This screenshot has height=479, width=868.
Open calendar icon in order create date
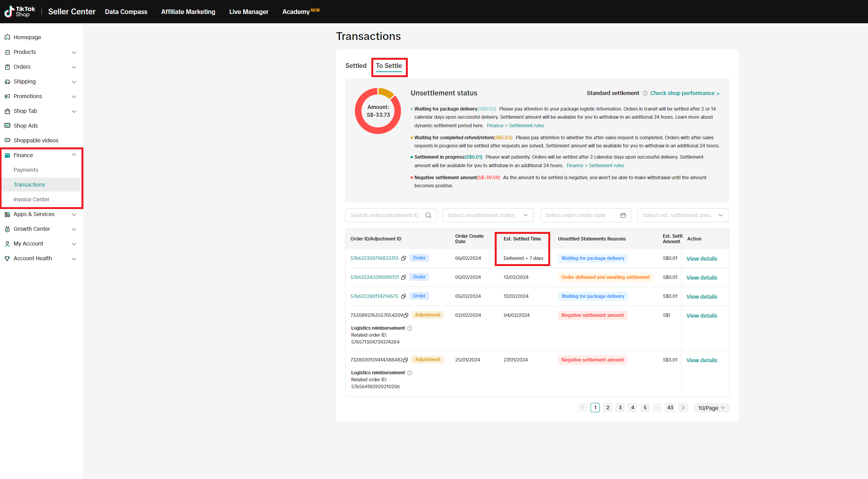pos(623,215)
